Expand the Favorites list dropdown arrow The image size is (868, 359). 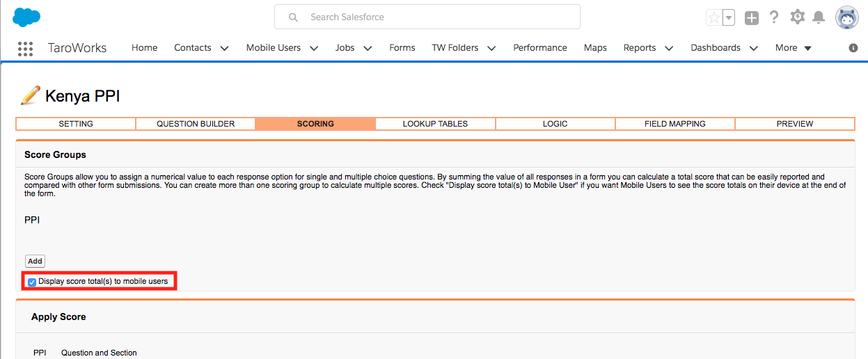(x=729, y=18)
